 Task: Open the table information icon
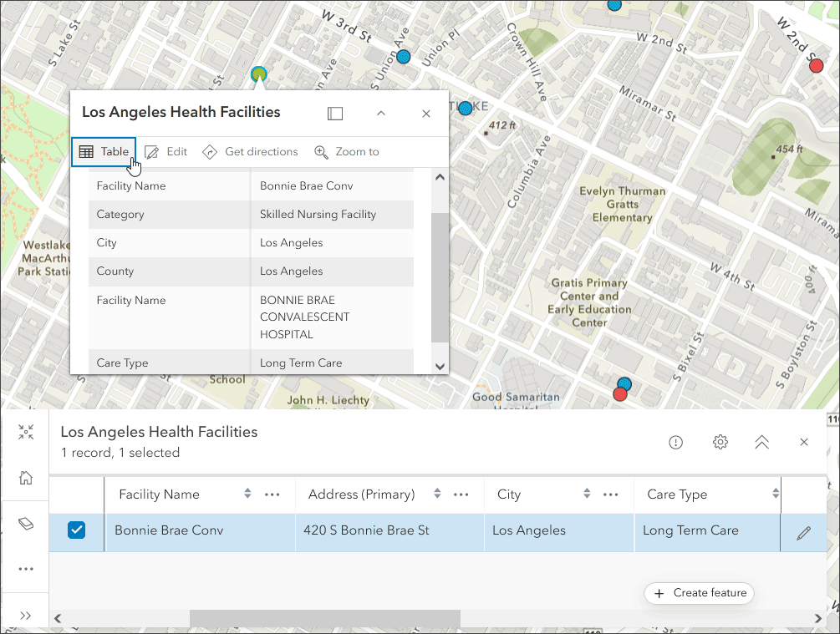[x=676, y=443]
